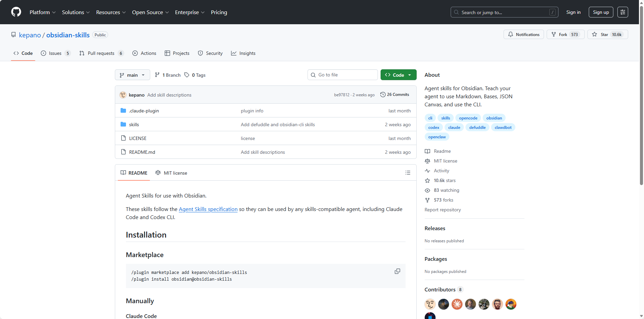Switch to the Issues tab
Screen dimensions: 644x319
pos(55,53)
